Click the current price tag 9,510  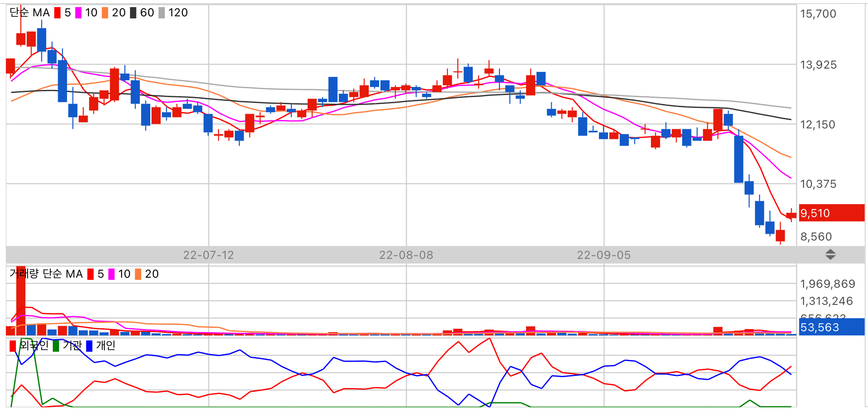[x=832, y=213]
